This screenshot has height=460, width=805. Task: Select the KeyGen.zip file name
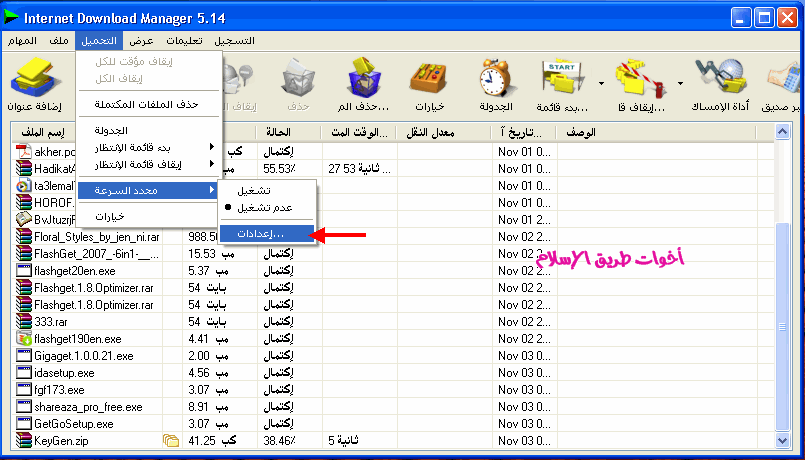(61, 440)
